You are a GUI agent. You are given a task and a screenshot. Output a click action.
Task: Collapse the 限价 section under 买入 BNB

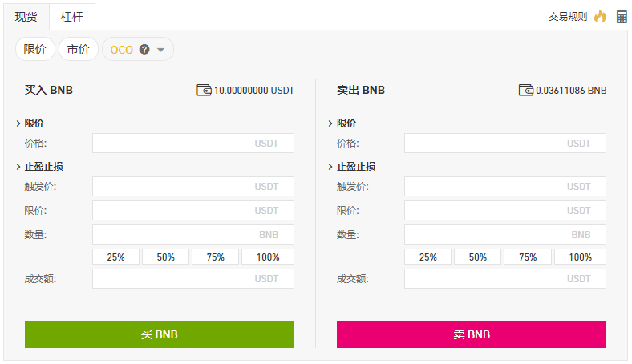tap(18, 123)
